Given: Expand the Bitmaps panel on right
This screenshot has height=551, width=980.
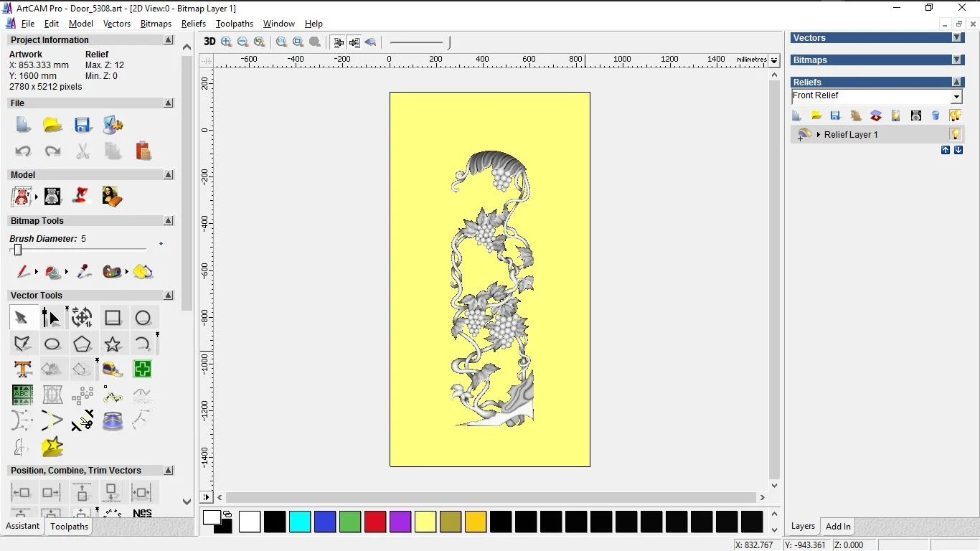Looking at the screenshot, I should [956, 60].
